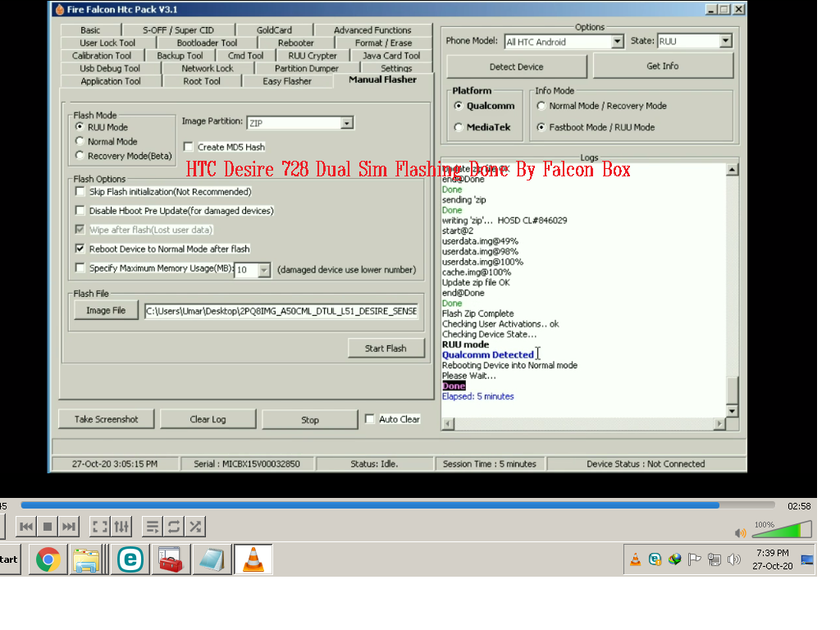
Task: Open notepad-like app in taskbar
Action: [212, 559]
